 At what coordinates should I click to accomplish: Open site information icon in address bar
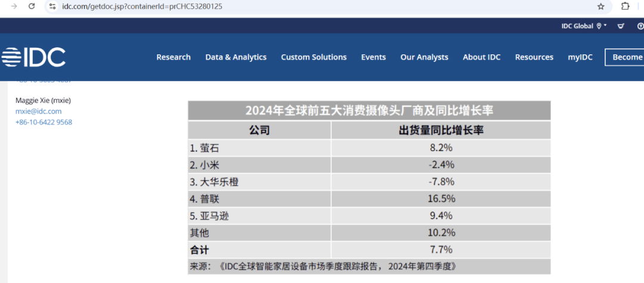52,6
